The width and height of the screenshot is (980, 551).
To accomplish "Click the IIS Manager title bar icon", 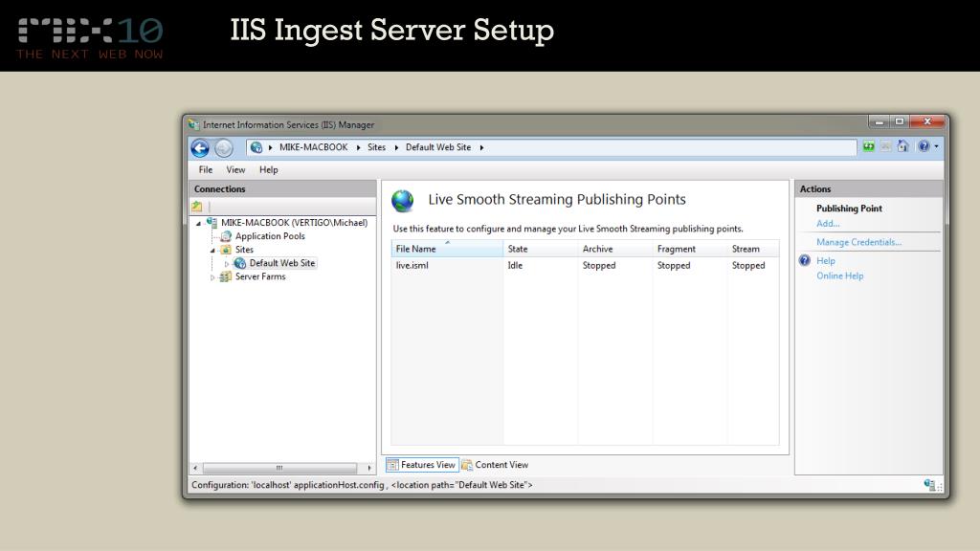I will tap(193, 124).
